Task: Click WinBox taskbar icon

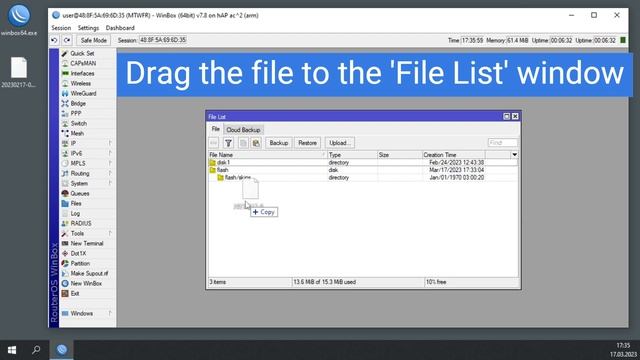Action: (x=62, y=350)
